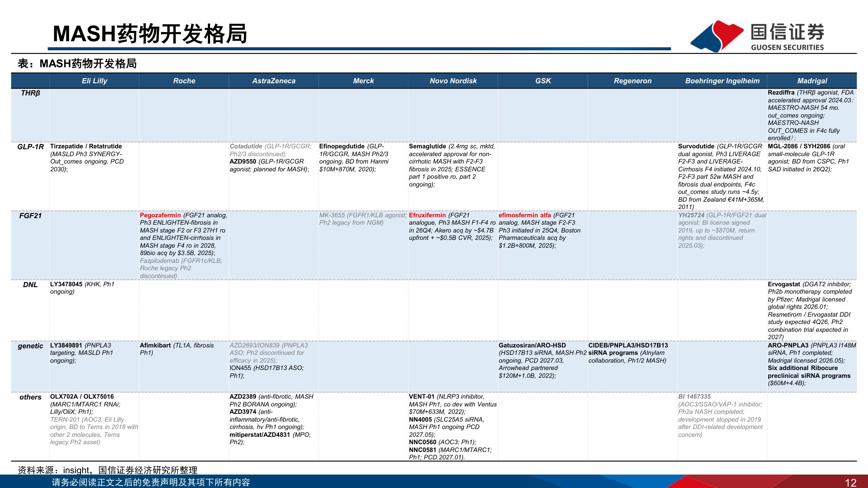The height and width of the screenshot is (488, 868).
Task: Click the Semaglutide drug name
Action: [427, 146]
